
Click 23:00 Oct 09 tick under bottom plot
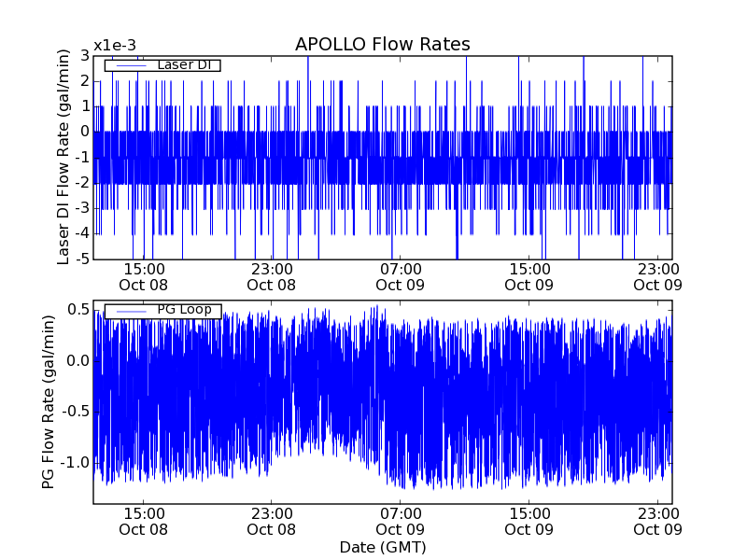point(657,521)
